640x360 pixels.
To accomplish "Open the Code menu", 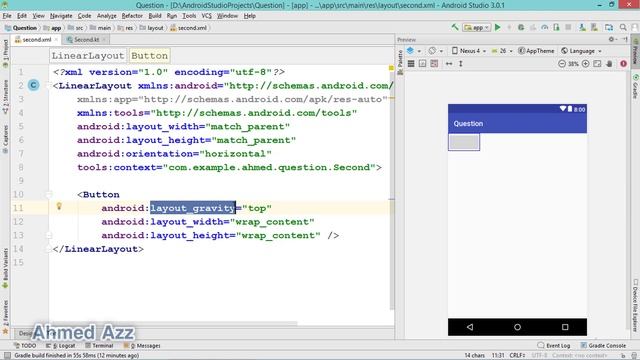I will [84, 16].
